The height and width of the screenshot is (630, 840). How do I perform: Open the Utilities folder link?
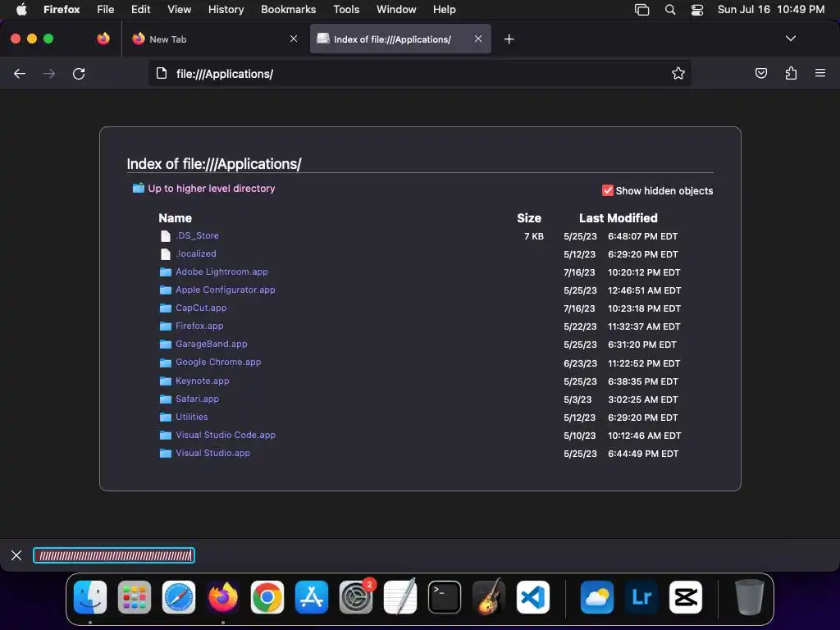tap(192, 417)
